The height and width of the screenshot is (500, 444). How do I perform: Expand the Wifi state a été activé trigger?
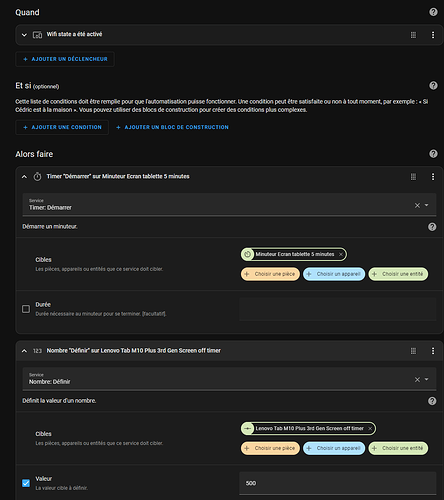(24, 35)
